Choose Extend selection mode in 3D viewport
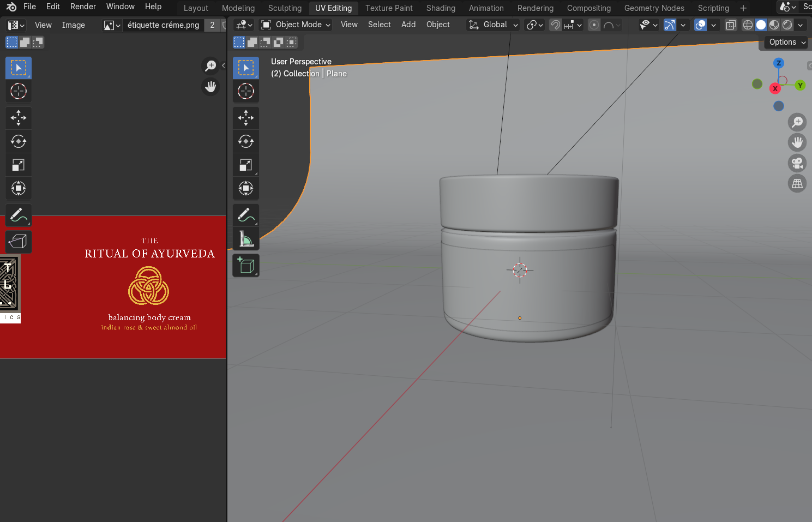 [252, 42]
